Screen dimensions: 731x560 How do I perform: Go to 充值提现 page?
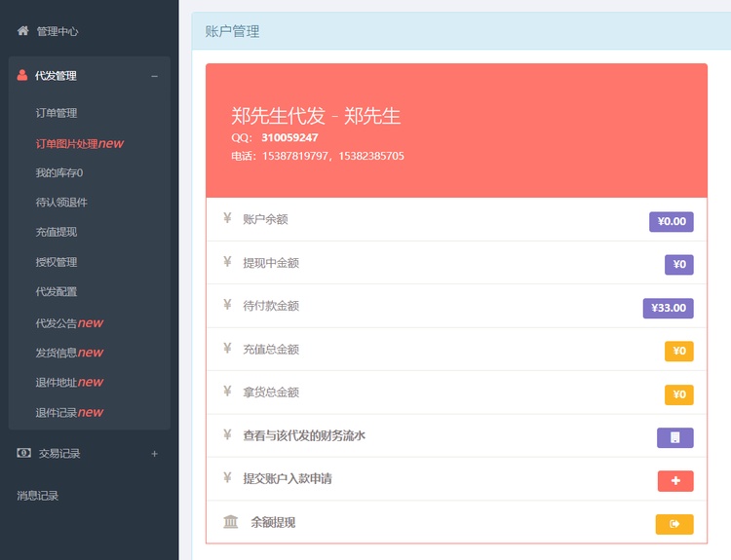pos(57,232)
